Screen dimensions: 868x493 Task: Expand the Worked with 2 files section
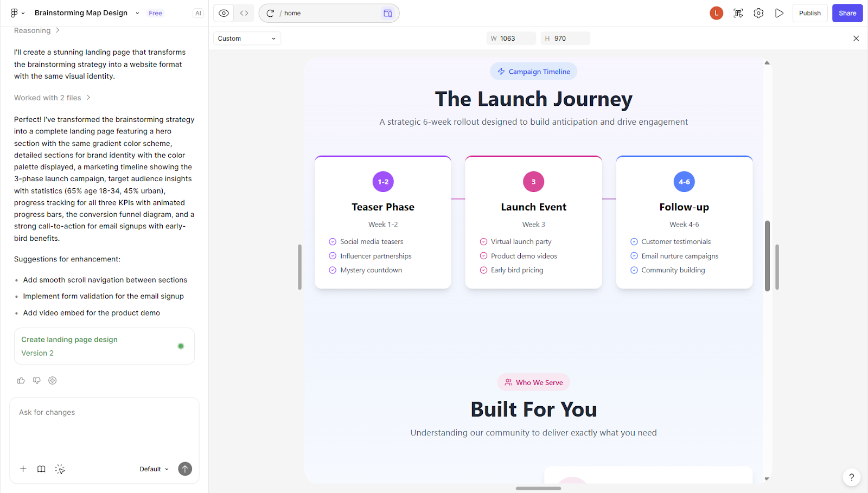(x=52, y=98)
